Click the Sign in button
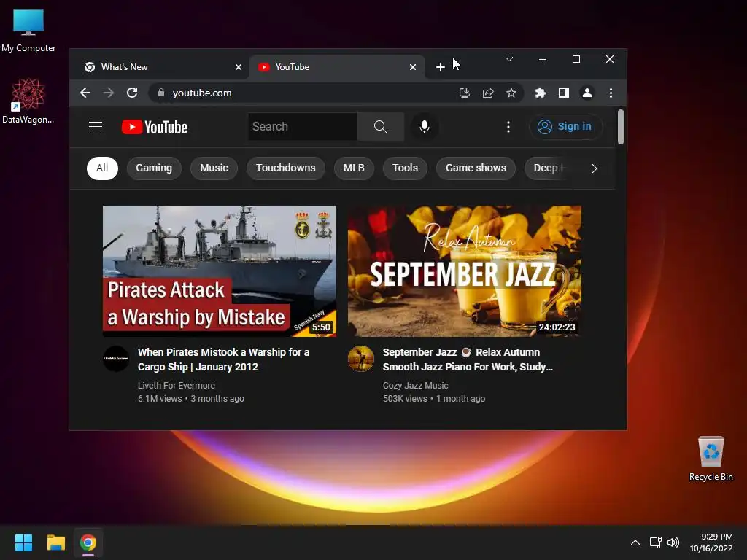The image size is (747, 560). pos(565,127)
